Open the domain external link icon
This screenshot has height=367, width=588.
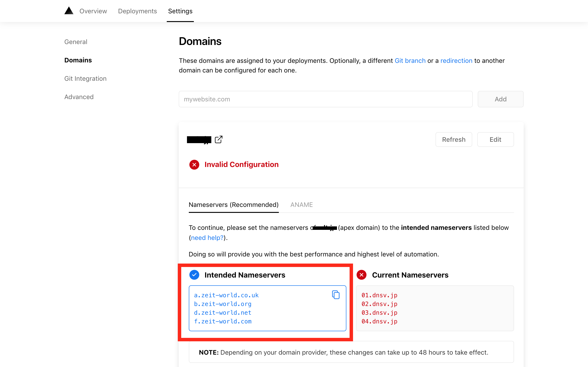click(x=218, y=139)
